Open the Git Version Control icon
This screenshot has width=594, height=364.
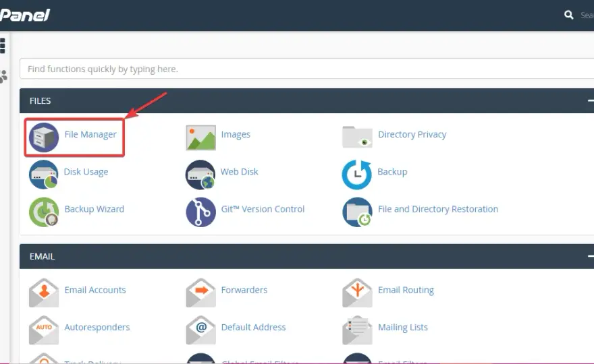click(200, 212)
